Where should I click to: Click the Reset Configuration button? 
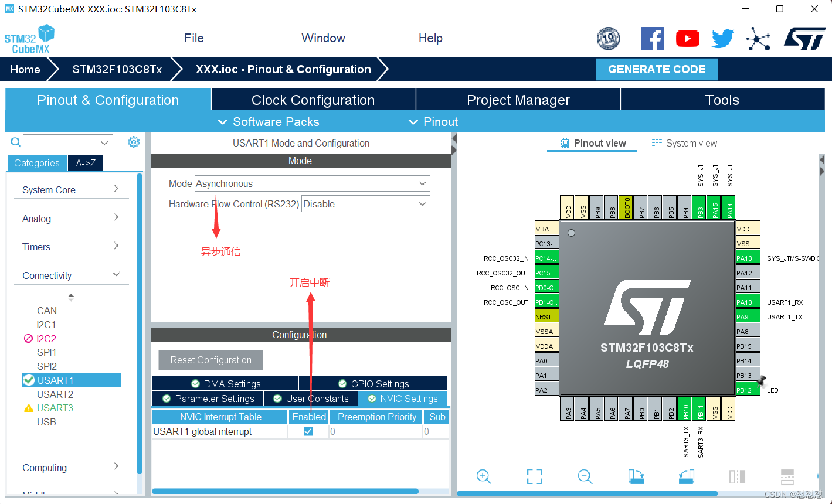tap(210, 360)
